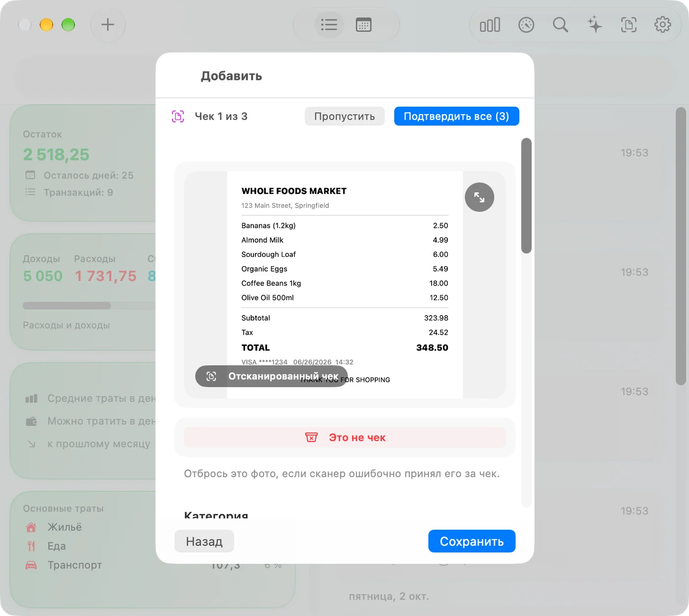
Task: Switch to list view in toolbar
Action: coord(329,25)
